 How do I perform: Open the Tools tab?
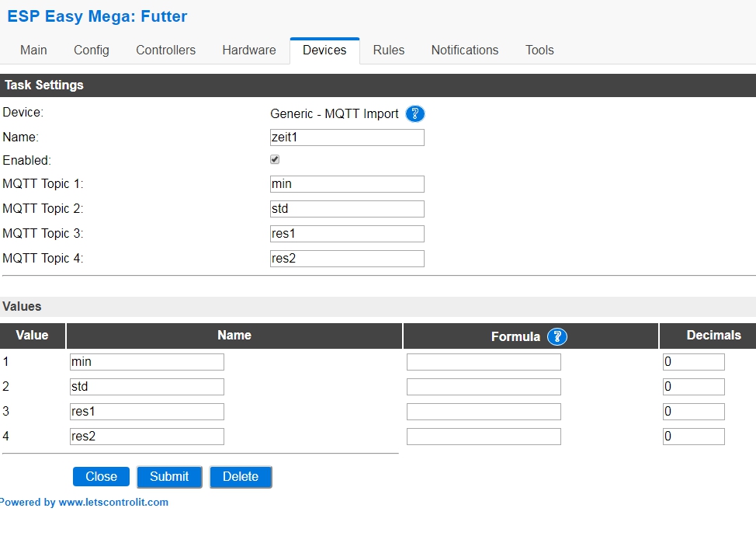pyautogui.click(x=539, y=50)
